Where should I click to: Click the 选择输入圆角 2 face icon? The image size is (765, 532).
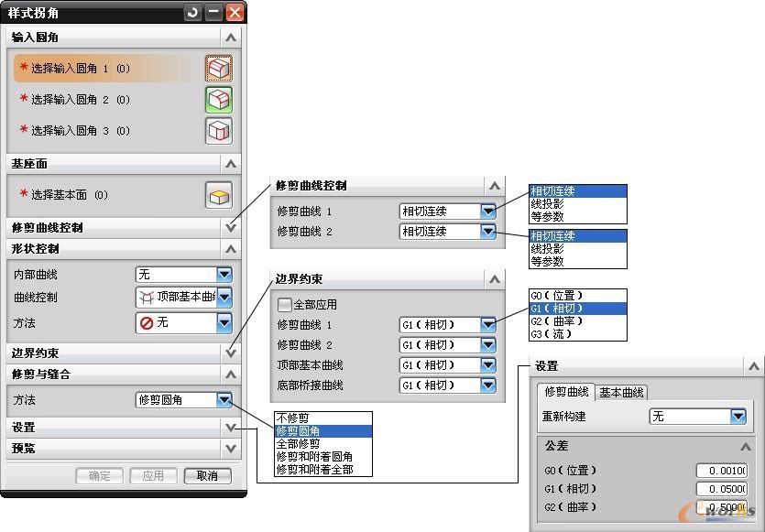pos(218,100)
